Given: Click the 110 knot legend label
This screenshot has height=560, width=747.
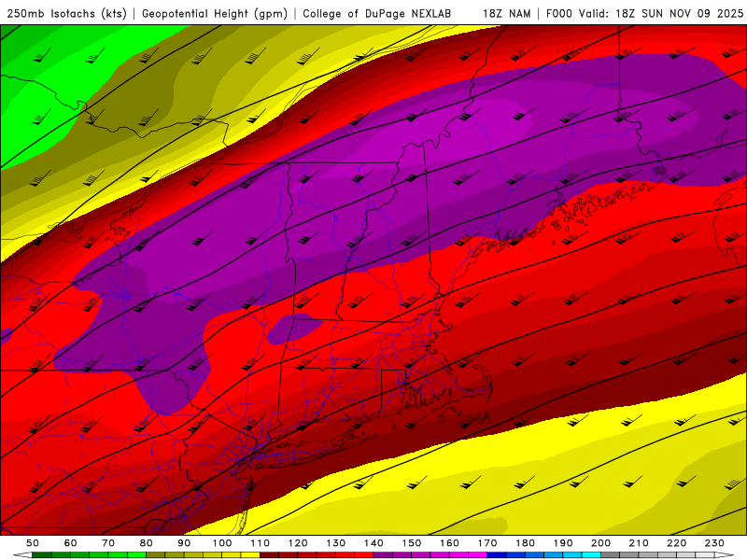Looking at the screenshot, I should 260,543.
